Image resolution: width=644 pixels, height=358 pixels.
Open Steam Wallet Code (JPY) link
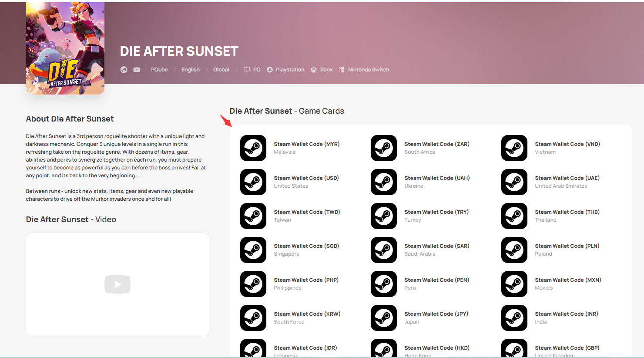coord(436,314)
